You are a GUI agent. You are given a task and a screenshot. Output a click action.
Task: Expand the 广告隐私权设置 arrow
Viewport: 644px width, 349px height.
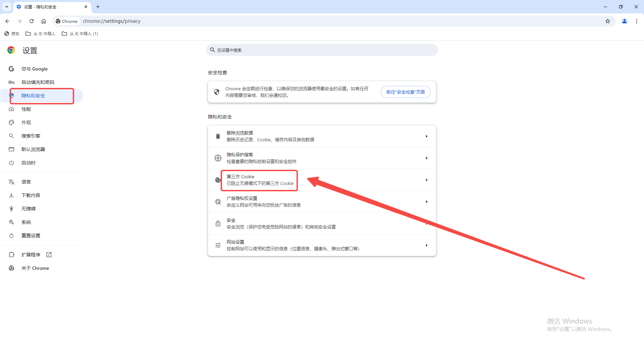coord(427,202)
